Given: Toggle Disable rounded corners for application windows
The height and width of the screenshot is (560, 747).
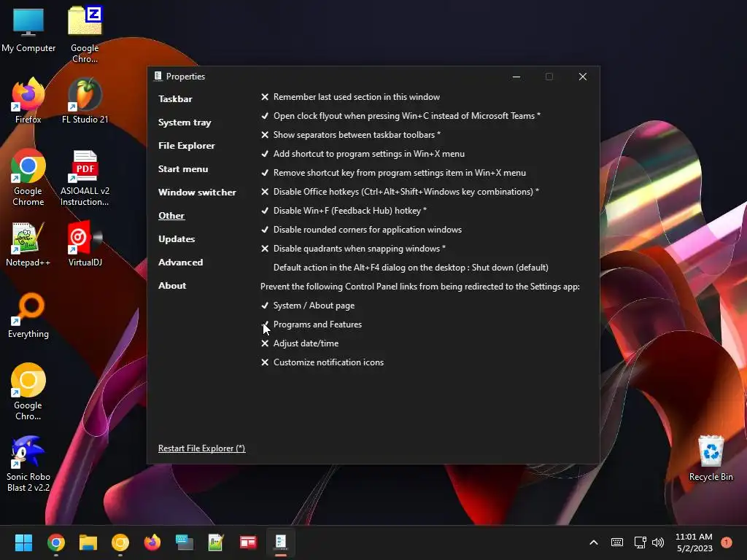Looking at the screenshot, I should pyautogui.click(x=361, y=230).
